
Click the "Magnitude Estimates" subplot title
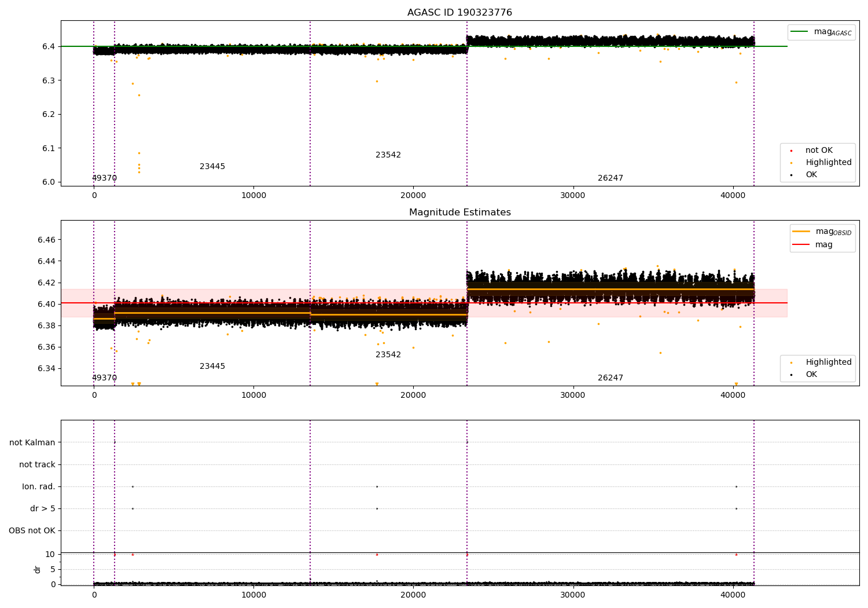pyautogui.click(x=459, y=213)
